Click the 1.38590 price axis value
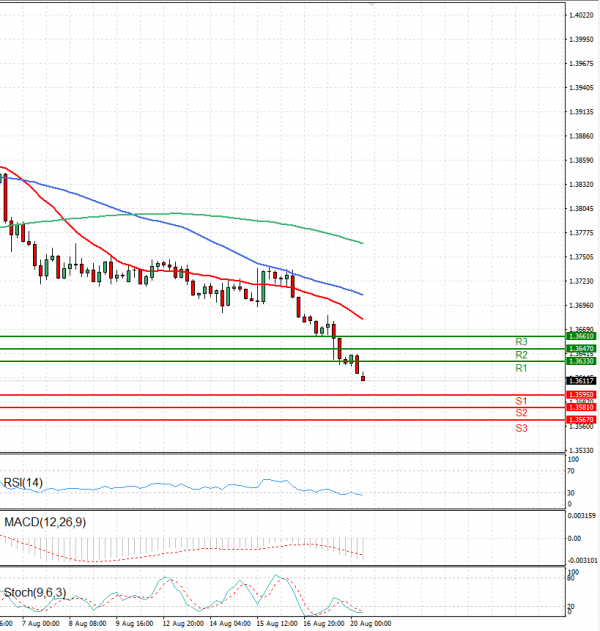The height and width of the screenshot is (631, 600). click(581, 160)
